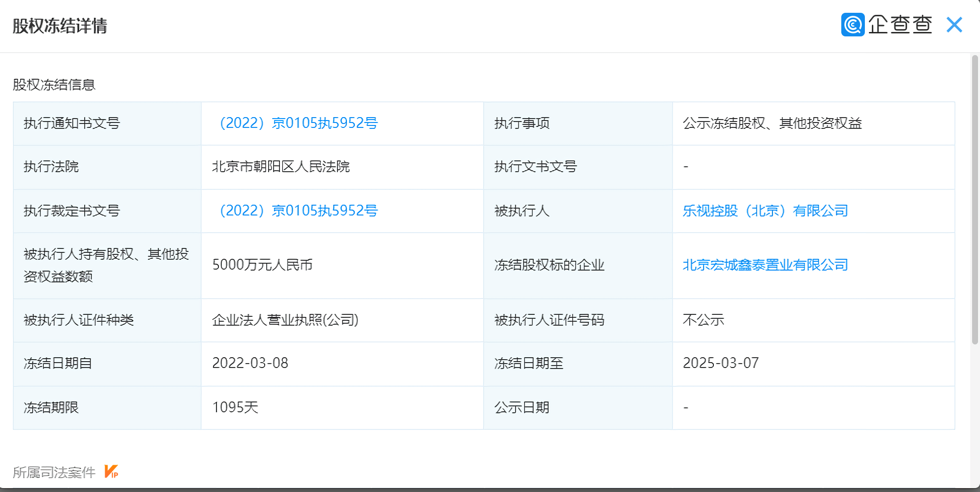The height and width of the screenshot is (492, 980).
Task: Click the 被执行人持有股权、其他投资权益数额 label
Action: coord(106,265)
